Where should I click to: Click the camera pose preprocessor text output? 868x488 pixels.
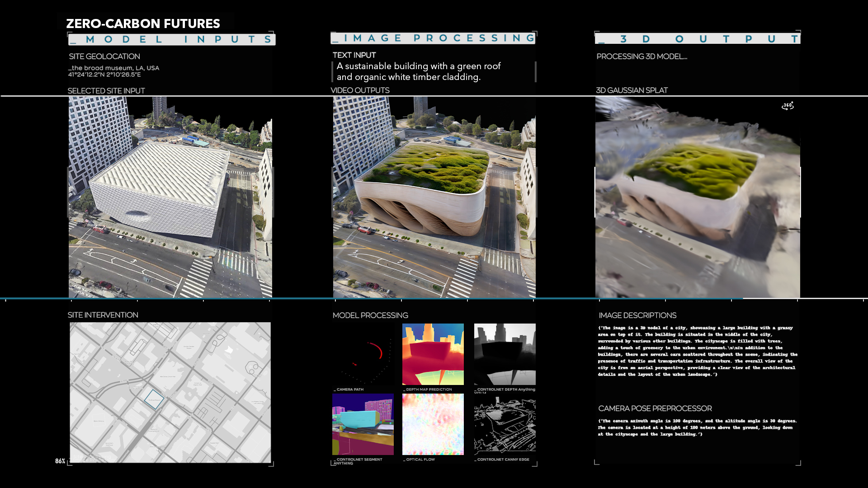pyautogui.click(x=696, y=427)
